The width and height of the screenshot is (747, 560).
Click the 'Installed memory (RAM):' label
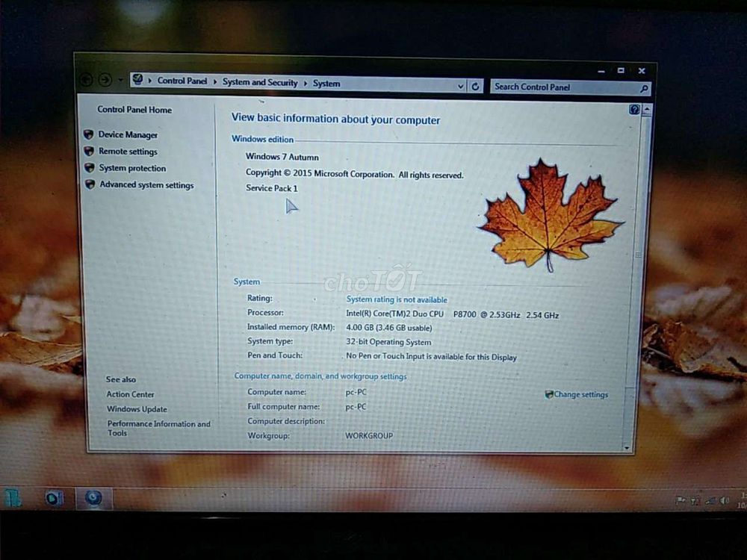pos(291,327)
